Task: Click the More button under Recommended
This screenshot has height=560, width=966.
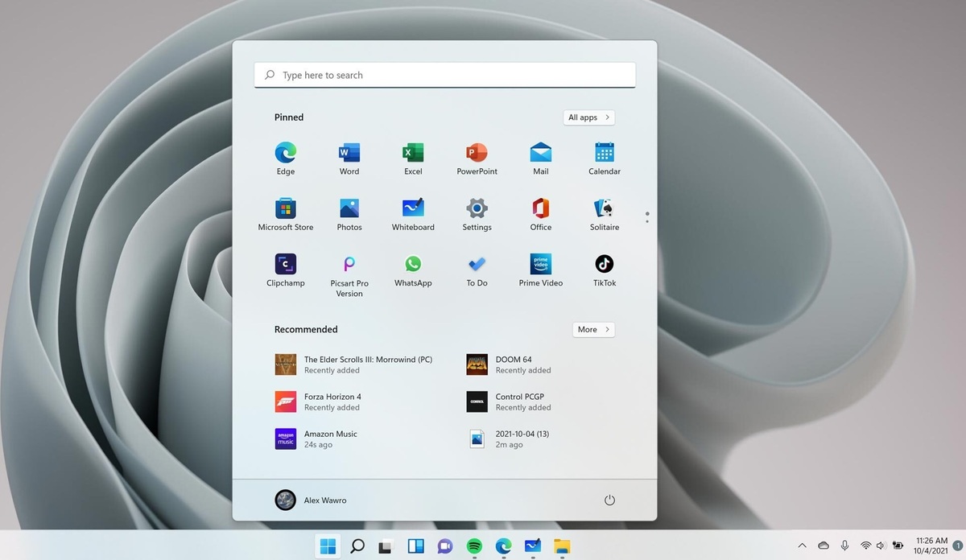Action: 594,330
